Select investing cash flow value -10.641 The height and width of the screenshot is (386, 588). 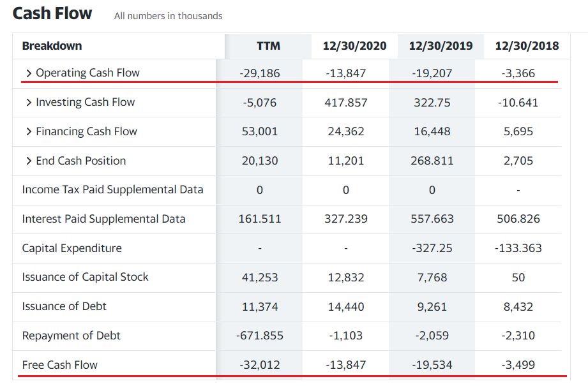(x=518, y=102)
